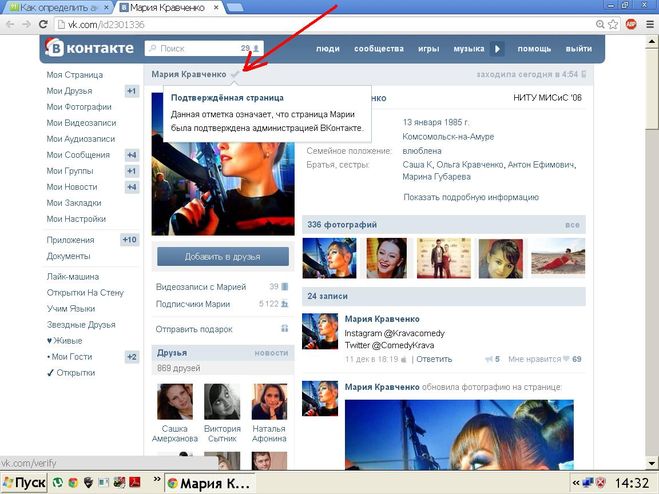Like the post via Мне нравится heart
This screenshot has height=494, width=659.
tap(566, 359)
